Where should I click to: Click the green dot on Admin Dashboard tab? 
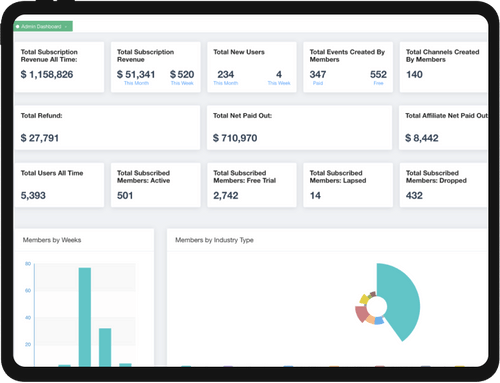(x=18, y=26)
